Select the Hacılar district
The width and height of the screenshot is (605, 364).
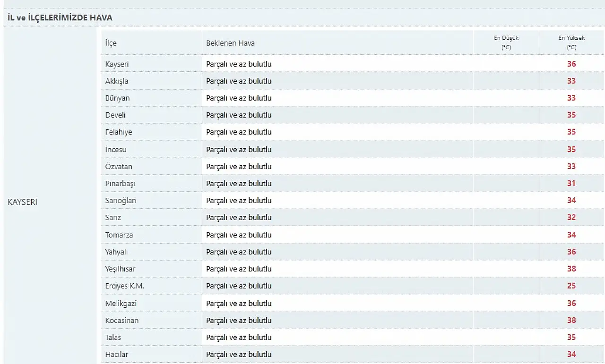116,354
